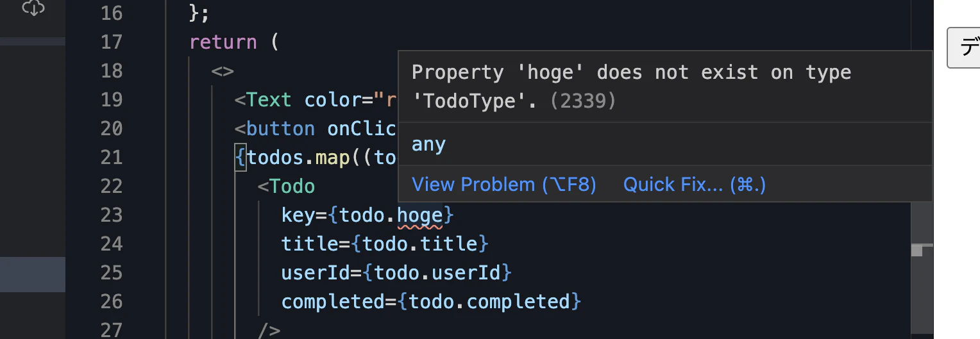Click the return keyword on line 17
The width and height of the screenshot is (980, 339).
coord(223,42)
